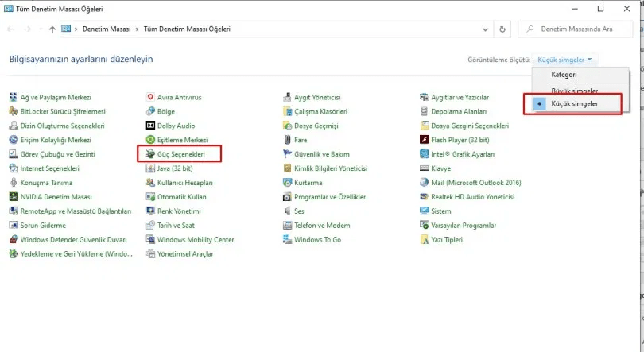The image size is (644, 352).
Task: Launch the NVIDIA Denetim Masası icon
Action: (x=14, y=197)
